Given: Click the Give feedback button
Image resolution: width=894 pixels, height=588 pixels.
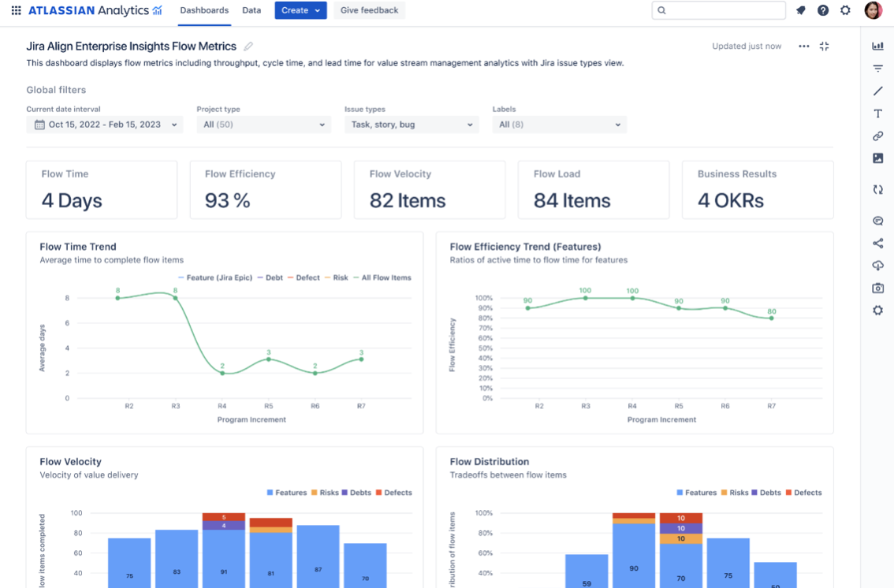Looking at the screenshot, I should tap(367, 10).
